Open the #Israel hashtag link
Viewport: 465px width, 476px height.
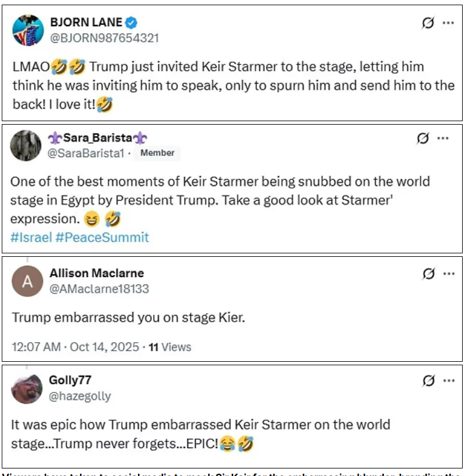pyautogui.click(x=31, y=237)
